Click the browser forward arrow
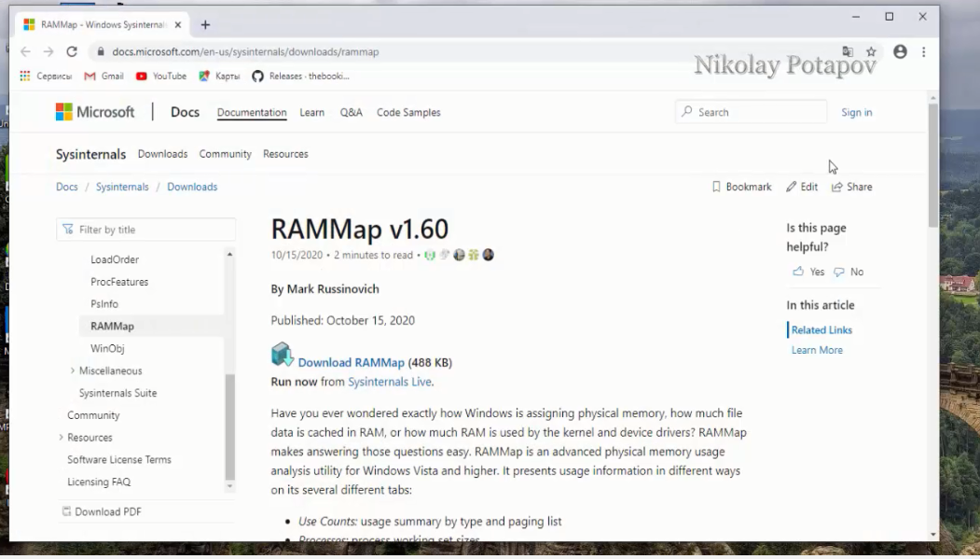 pyautogui.click(x=48, y=52)
